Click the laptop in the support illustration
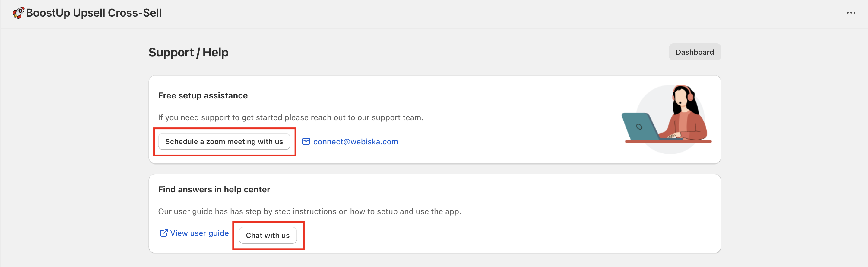Viewport: 868px width, 267px height. [639, 127]
